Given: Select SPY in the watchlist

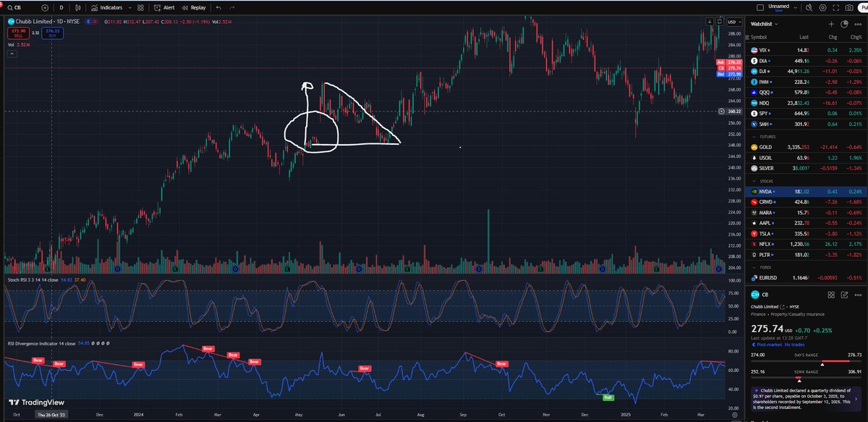Looking at the screenshot, I should pyautogui.click(x=807, y=114).
